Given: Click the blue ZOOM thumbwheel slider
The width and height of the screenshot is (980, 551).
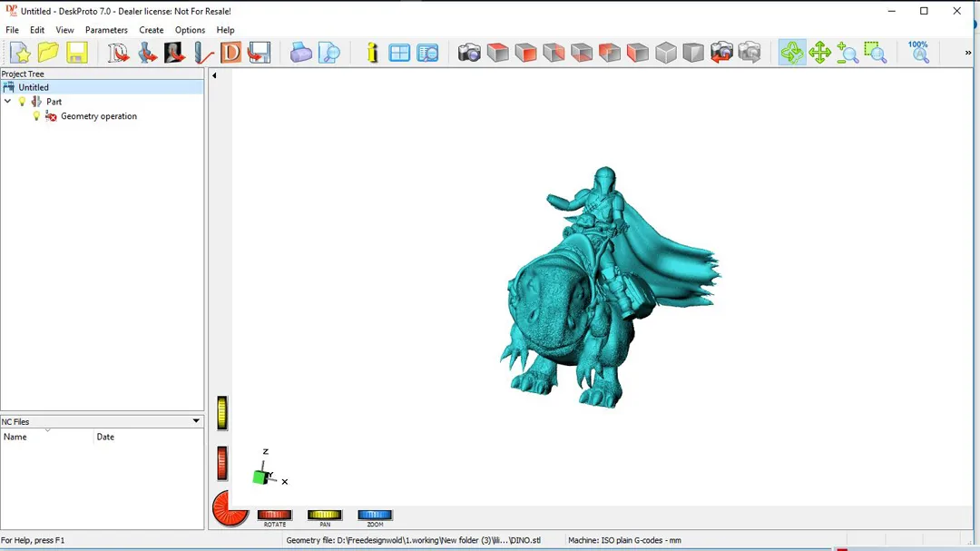Looking at the screenshot, I should click(x=375, y=516).
